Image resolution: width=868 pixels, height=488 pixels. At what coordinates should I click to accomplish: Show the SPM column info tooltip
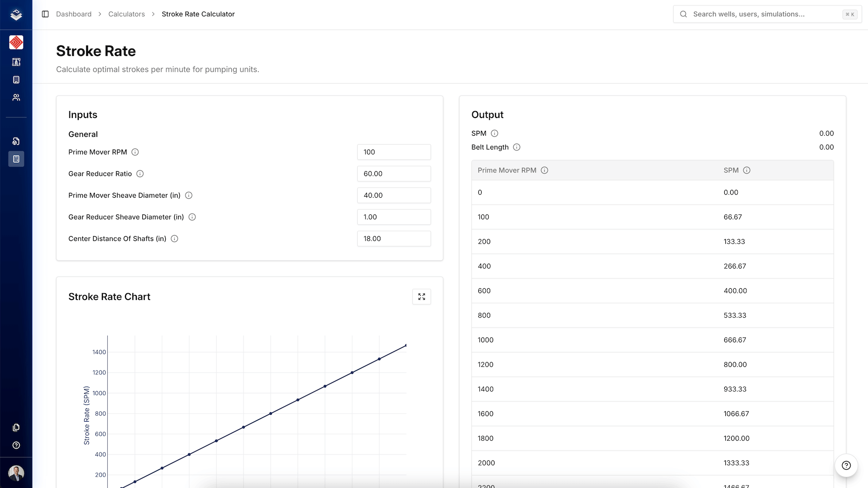(747, 170)
